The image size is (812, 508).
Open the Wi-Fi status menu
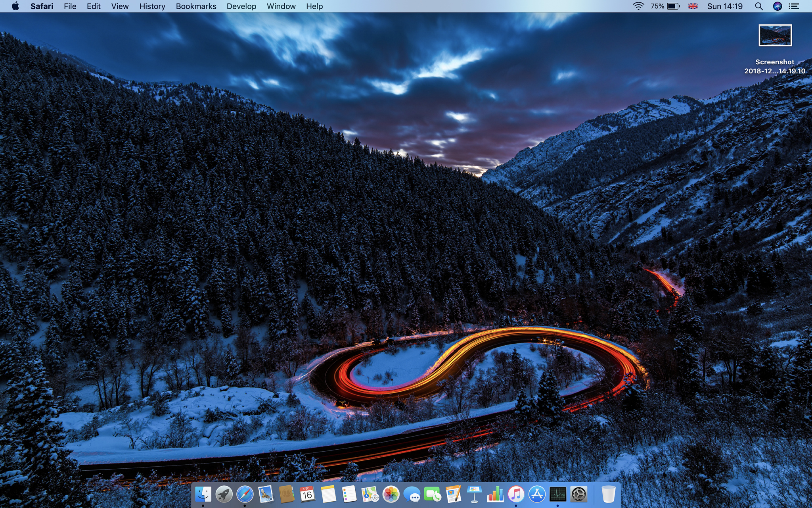pyautogui.click(x=638, y=6)
